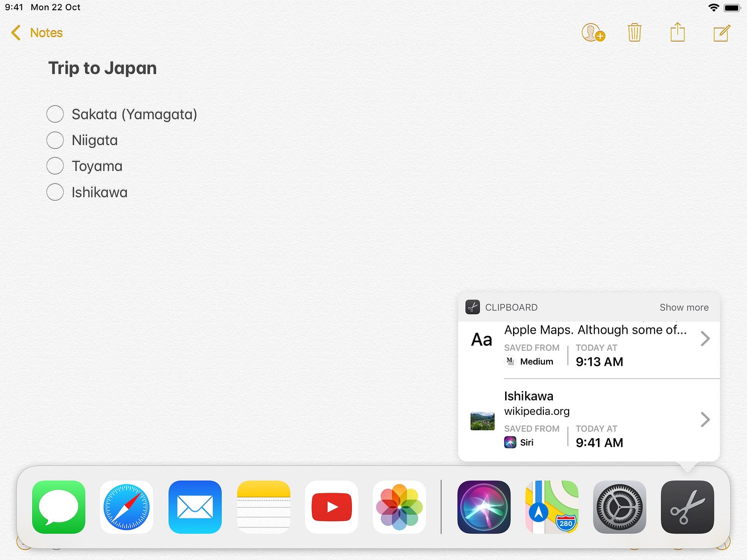Viewport: 747px width, 560px height.
Task: Check off Sakata (Yamagata) item
Action: click(x=55, y=114)
